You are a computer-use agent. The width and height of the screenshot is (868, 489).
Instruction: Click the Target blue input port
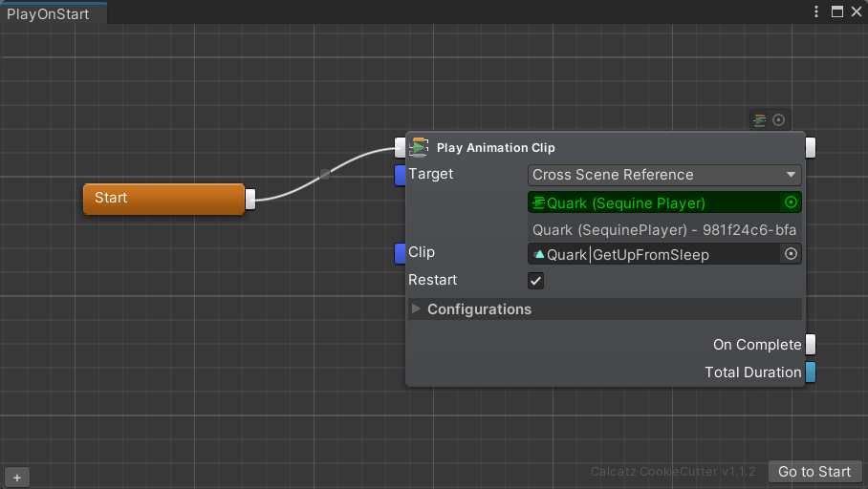tap(401, 175)
